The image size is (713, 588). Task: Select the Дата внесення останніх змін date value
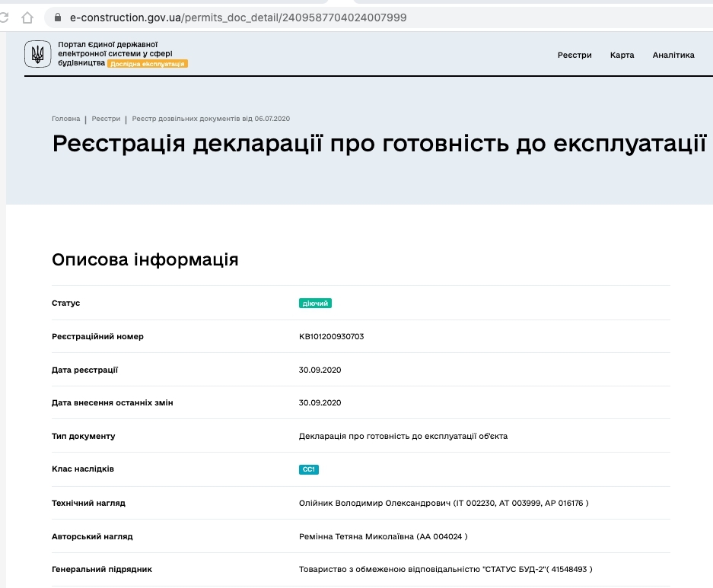click(320, 402)
